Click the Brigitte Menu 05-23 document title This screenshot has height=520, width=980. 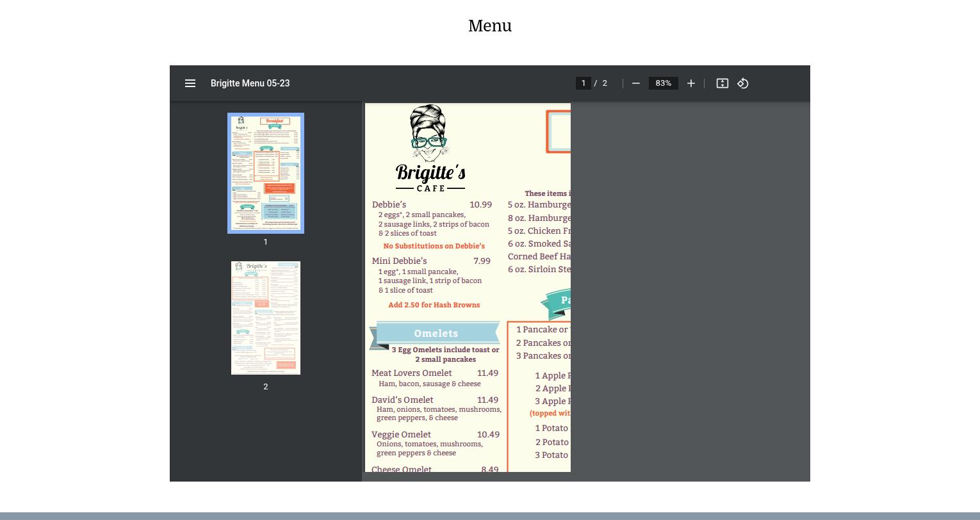point(250,83)
